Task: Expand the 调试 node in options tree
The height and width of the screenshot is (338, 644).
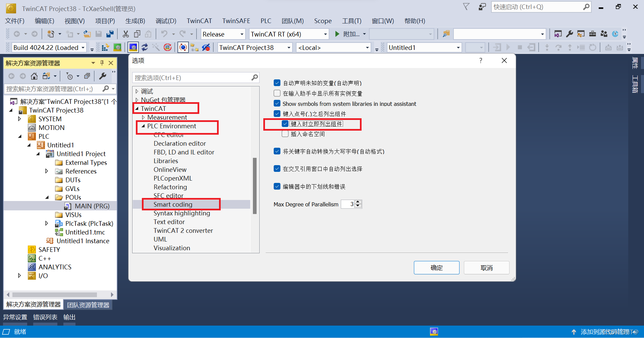Action: [x=137, y=91]
